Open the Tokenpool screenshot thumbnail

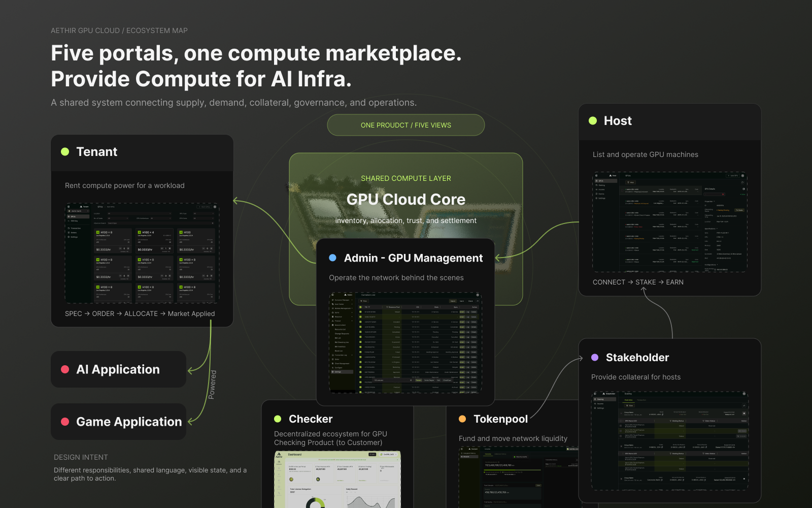click(518, 477)
